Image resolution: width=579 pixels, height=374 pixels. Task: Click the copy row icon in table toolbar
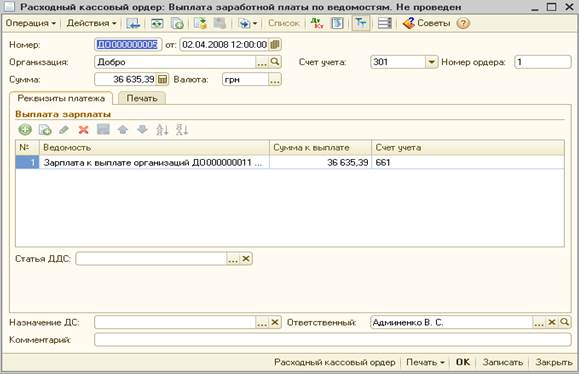45,130
